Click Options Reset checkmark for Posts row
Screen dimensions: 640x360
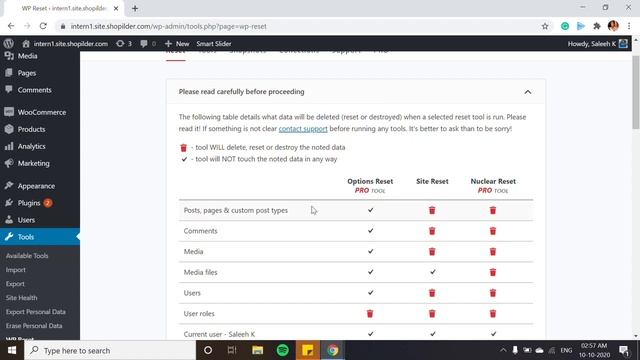[x=370, y=210]
